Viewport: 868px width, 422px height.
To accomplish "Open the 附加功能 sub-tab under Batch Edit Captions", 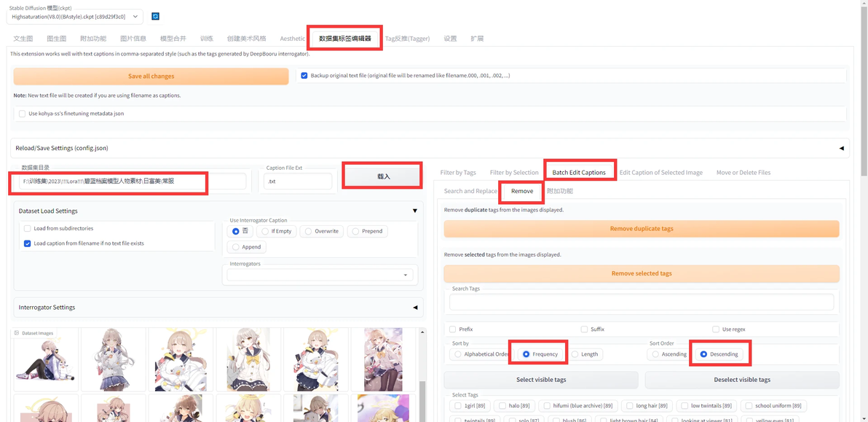I will (x=560, y=191).
